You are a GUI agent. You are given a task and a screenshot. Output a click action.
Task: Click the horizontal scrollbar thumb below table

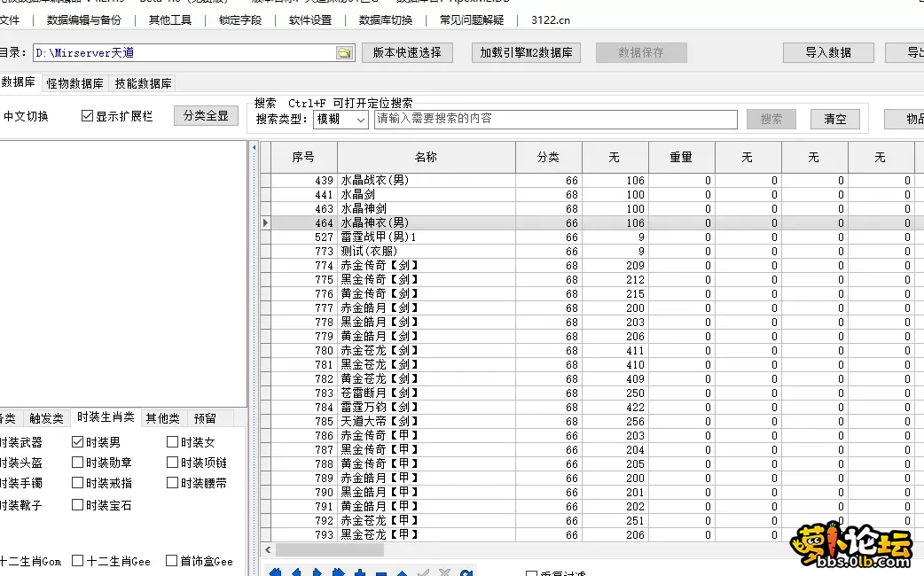(x=329, y=549)
